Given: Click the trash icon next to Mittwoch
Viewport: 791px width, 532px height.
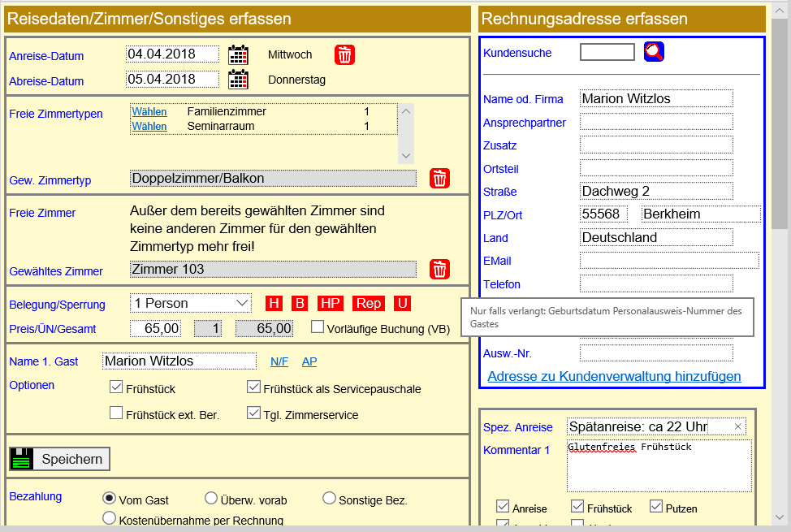Looking at the screenshot, I should point(344,54).
